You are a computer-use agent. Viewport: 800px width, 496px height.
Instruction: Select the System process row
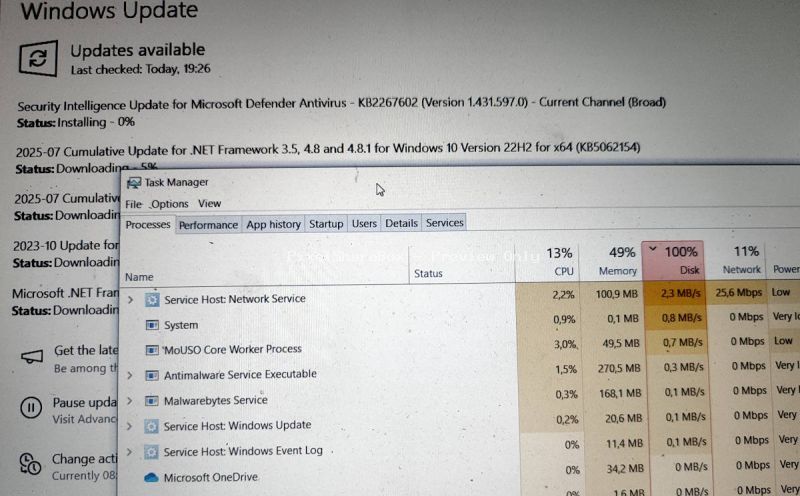(x=181, y=325)
